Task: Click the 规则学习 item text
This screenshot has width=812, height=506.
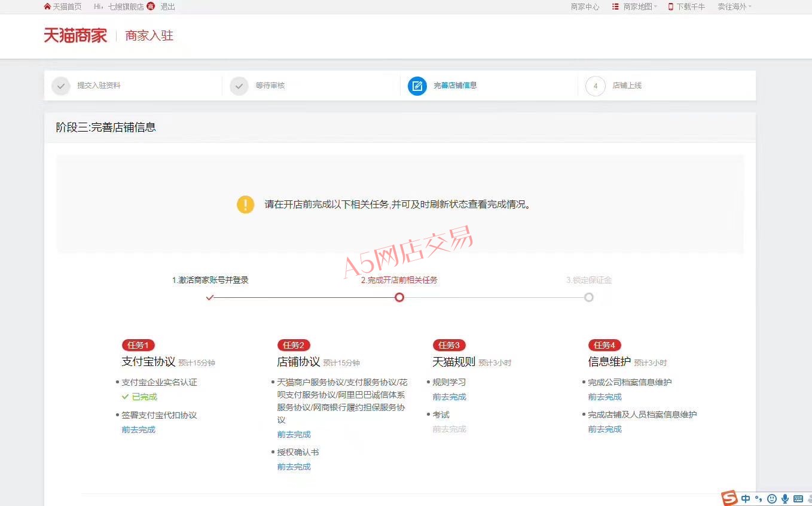Action: (x=449, y=382)
